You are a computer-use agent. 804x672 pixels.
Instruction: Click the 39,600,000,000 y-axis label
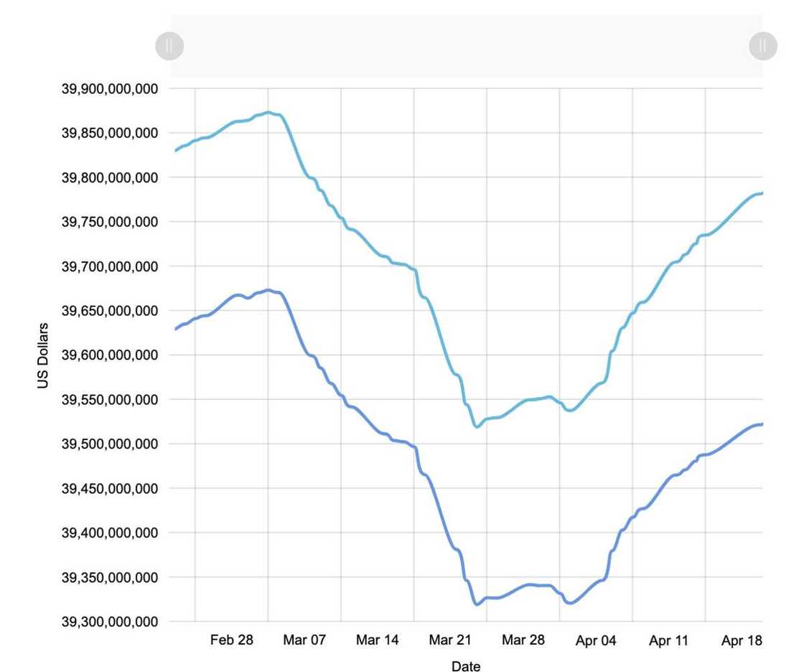(x=110, y=355)
